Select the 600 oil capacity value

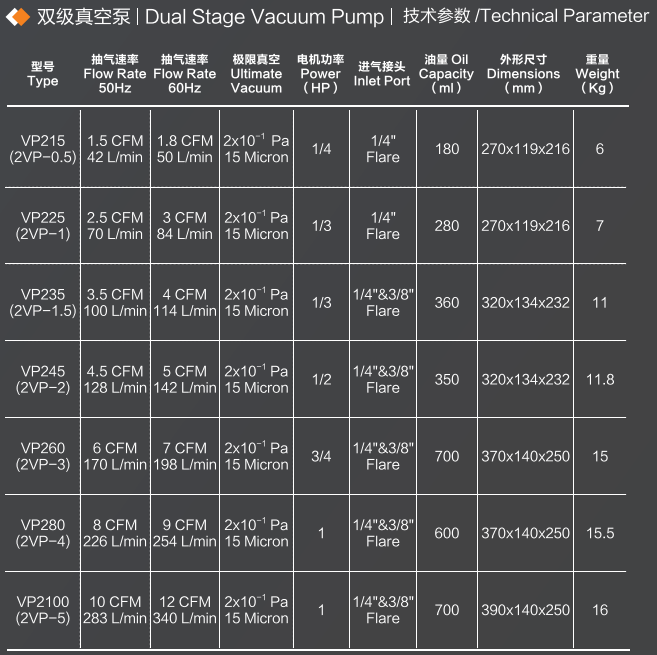(447, 533)
